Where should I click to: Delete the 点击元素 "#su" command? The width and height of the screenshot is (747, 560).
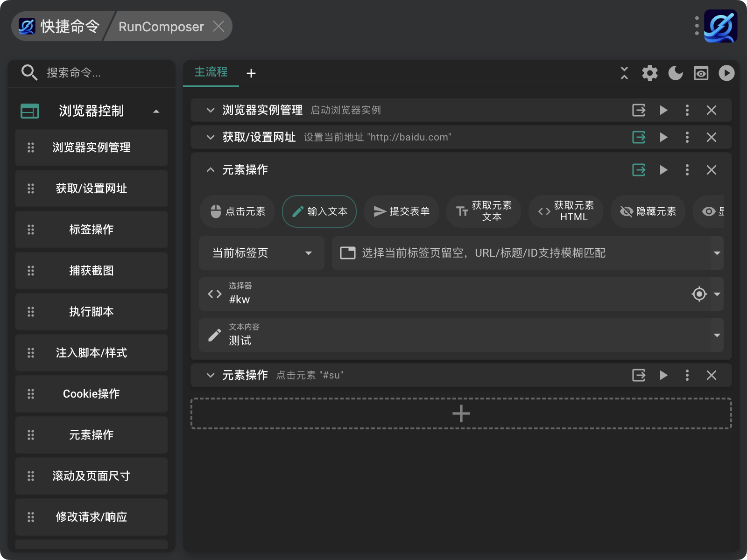coord(711,375)
